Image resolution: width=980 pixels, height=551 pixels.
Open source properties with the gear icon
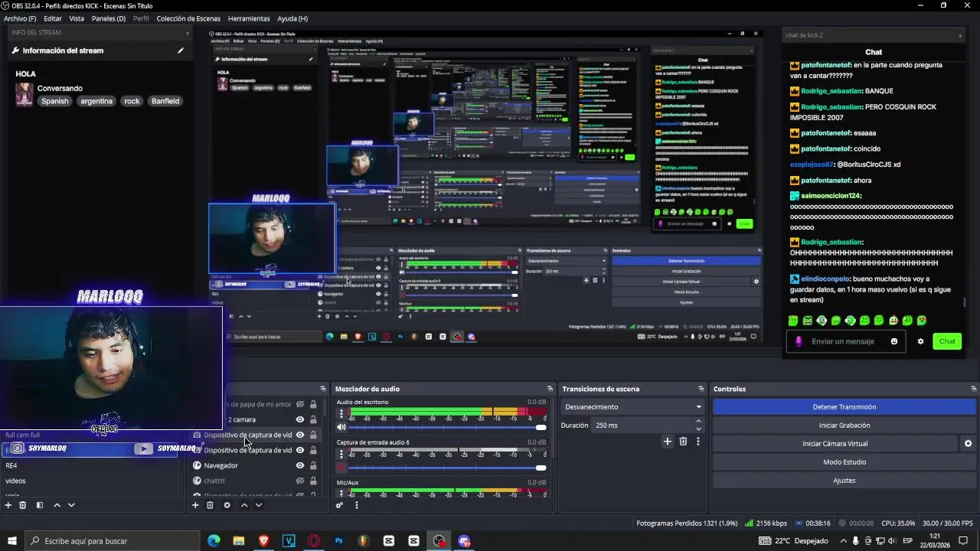pyautogui.click(x=227, y=505)
